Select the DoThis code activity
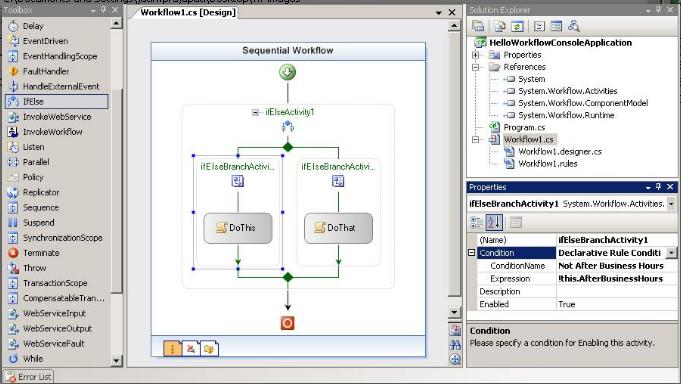The height and width of the screenshot is (384, 681). (238, 228)
